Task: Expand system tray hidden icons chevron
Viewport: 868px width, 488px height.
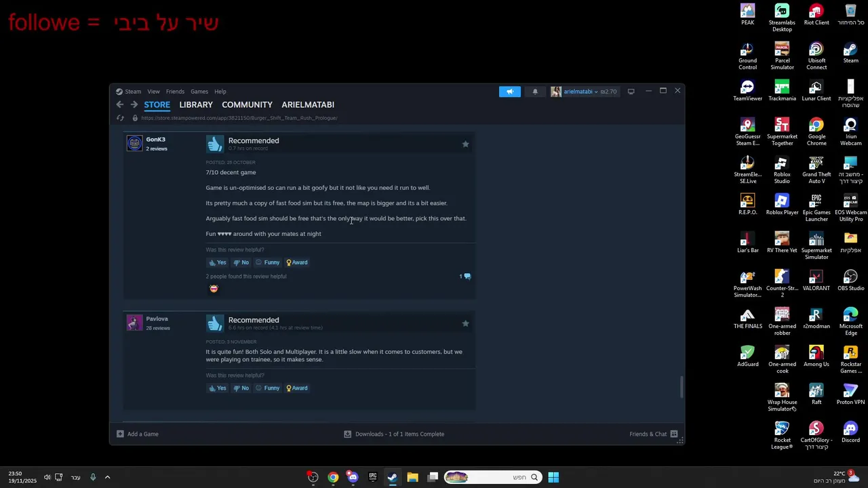Action: [107, 477]
